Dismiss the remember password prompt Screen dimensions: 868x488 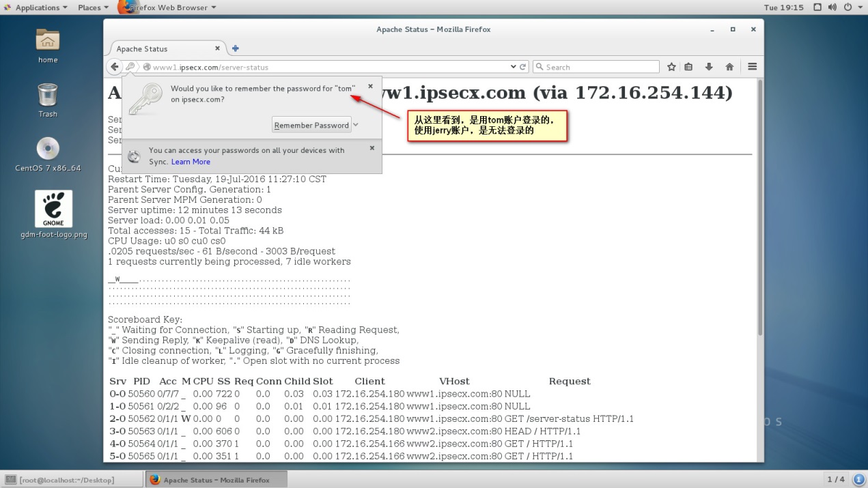point(371,87)
